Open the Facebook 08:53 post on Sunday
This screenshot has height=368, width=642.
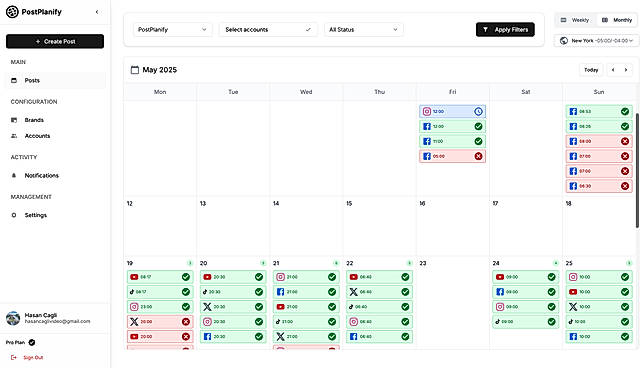pyautogui.click(x=599, y=111)
